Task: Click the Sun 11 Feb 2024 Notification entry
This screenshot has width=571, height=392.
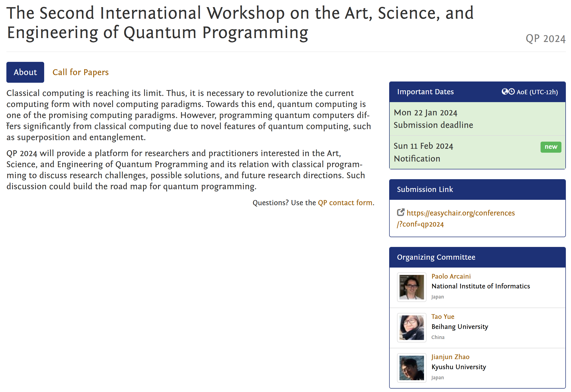Action: [478, 152]
